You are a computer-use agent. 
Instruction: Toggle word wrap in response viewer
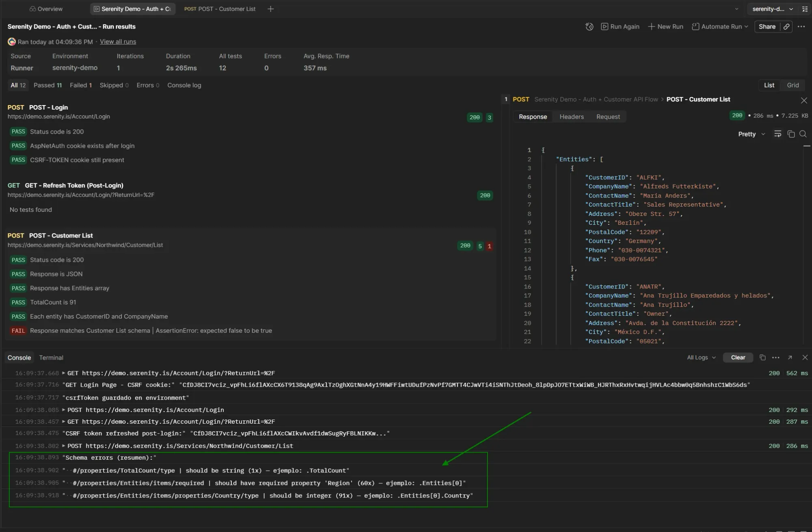(x=778, y=134)
